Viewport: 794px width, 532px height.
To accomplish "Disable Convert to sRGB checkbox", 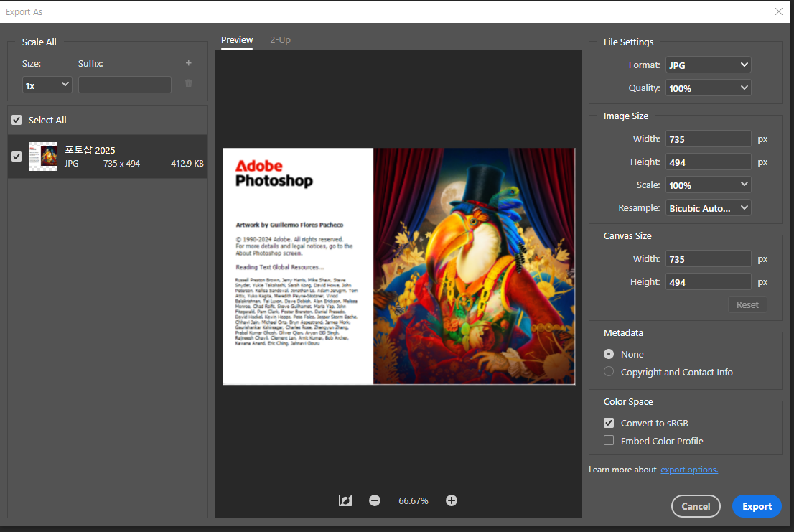I will [x=609, y=423].
